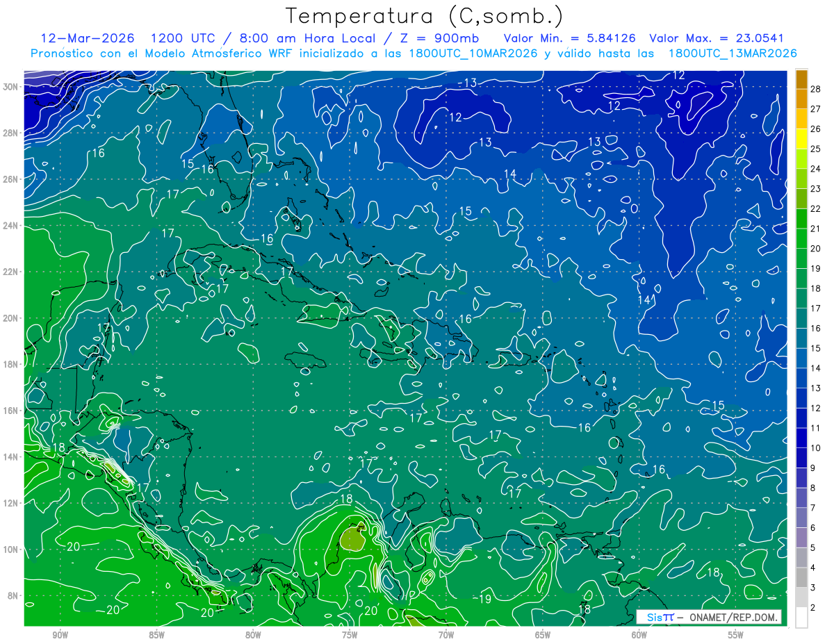Click the "70W" longitude axis label
This screenshot has width=834, height=644.
446,634
